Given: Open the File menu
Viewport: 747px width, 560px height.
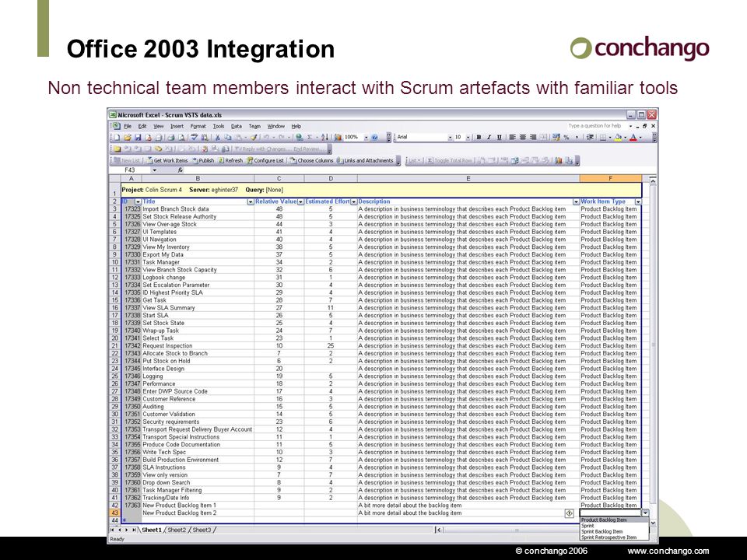Looking at the screenshot, I should [x=128, y=126].
